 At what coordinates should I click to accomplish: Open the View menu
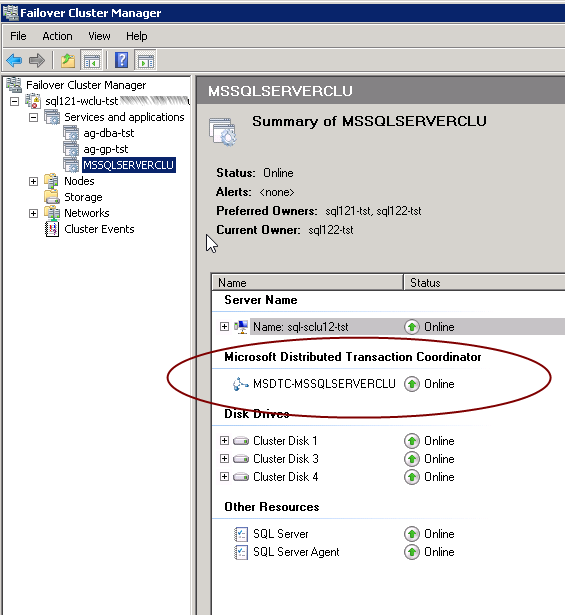coord(99,36)
